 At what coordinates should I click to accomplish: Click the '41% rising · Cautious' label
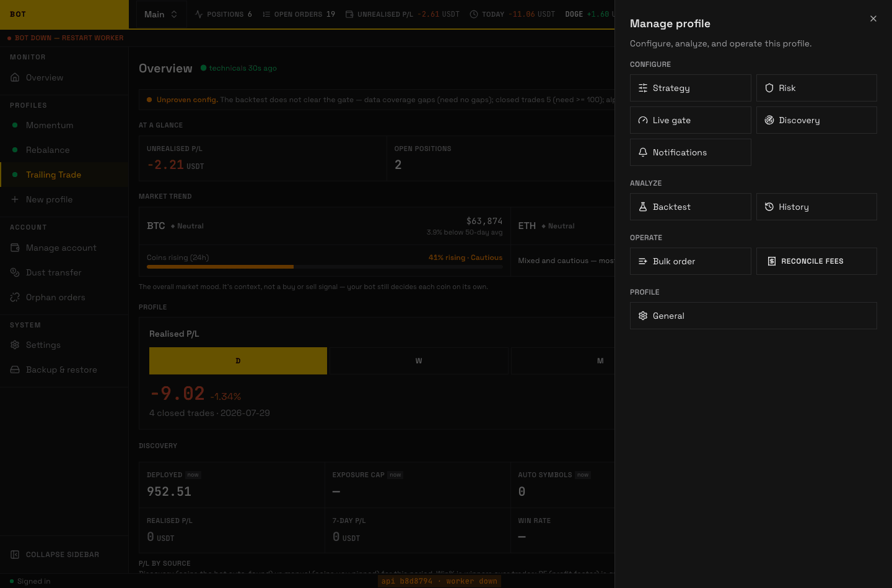pyautogui.click(x=465, y=257)
